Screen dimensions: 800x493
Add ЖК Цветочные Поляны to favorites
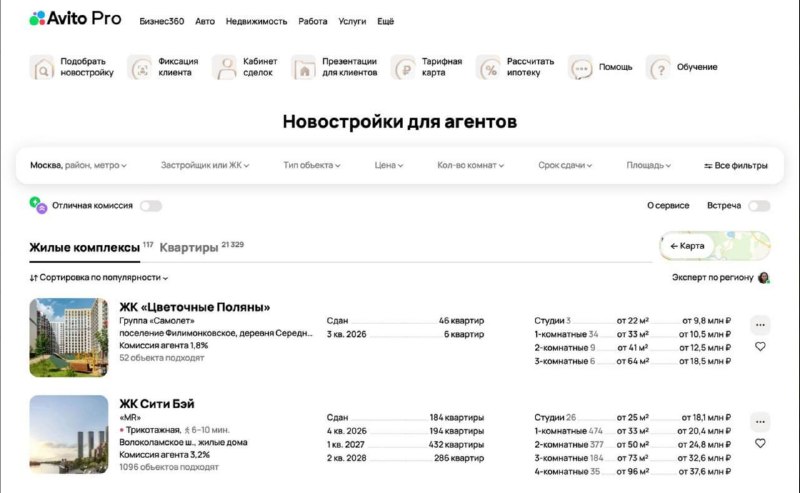pyautogui.click(x=760, y=347)
